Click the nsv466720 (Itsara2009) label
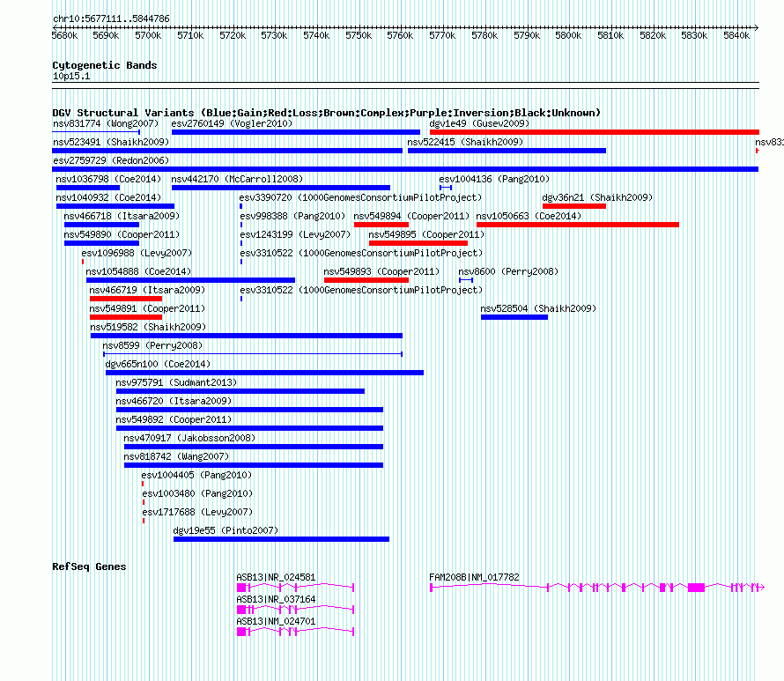The width and height of the screenshot is (784, 681). pyautogui.click(x=174, y=401)
